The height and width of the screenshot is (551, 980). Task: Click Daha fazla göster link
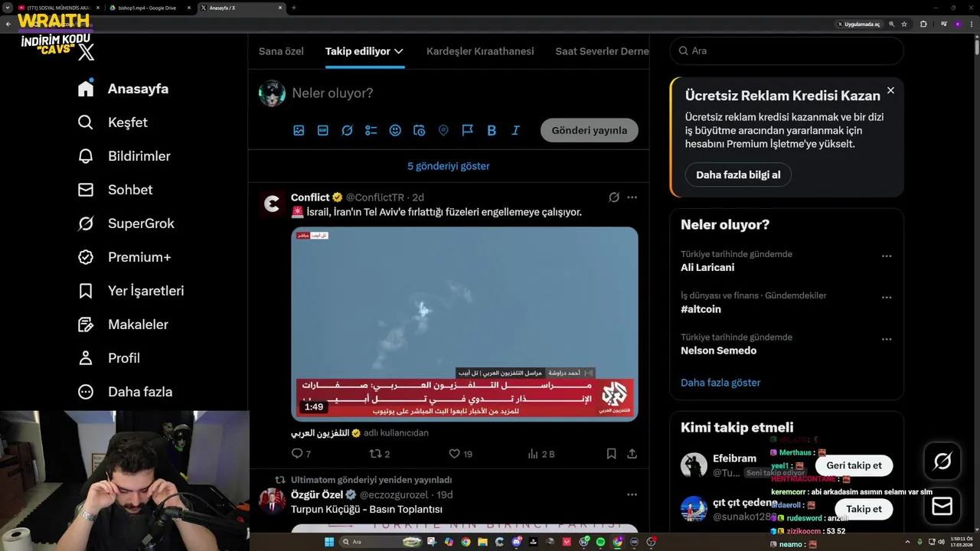tap(720, 383)
